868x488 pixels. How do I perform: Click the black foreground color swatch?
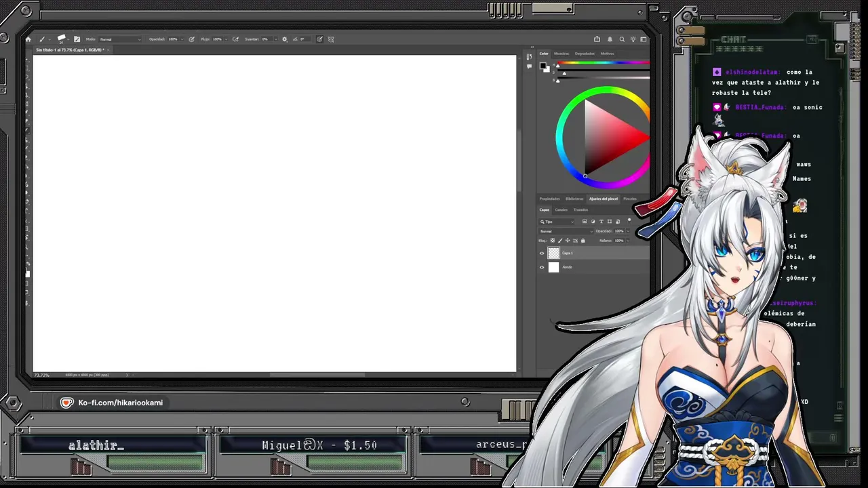coord(543,66)
